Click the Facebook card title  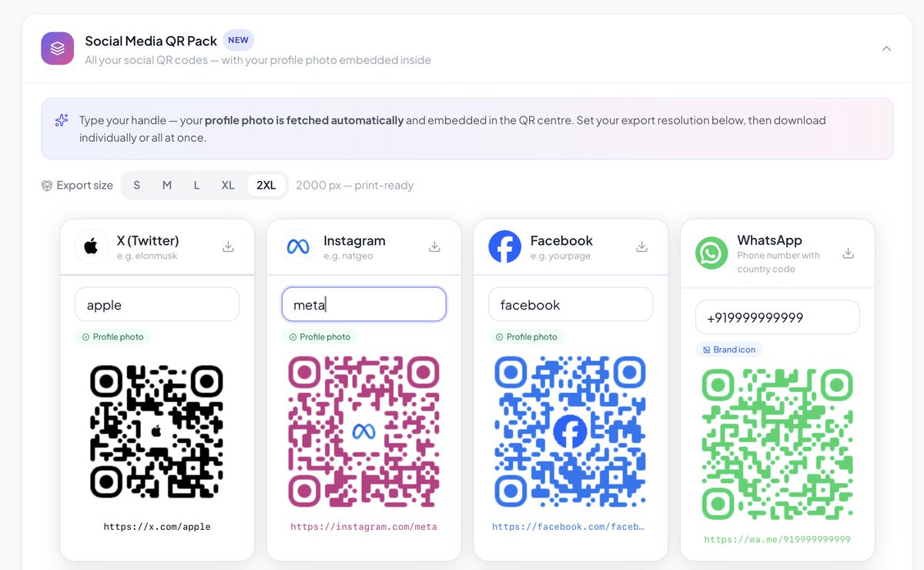coord(561,240)
